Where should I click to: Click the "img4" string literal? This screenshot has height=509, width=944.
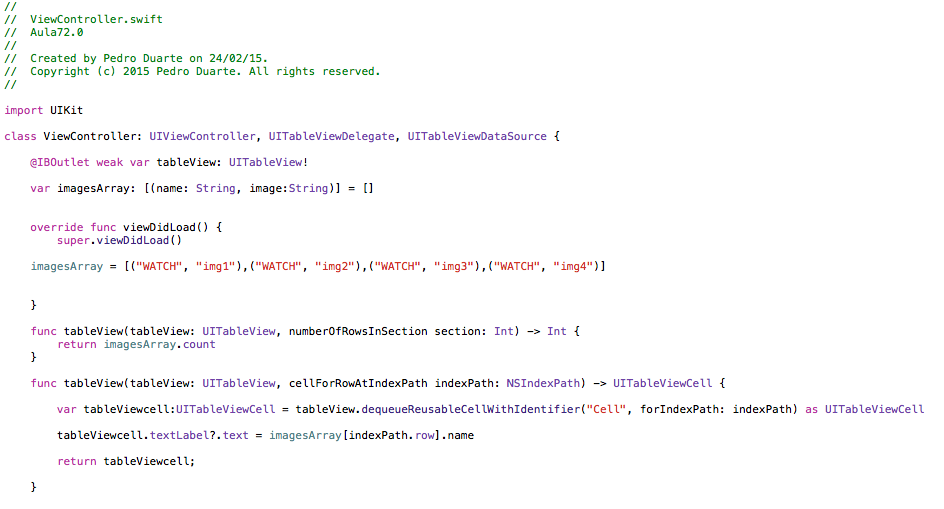(573, 266)
